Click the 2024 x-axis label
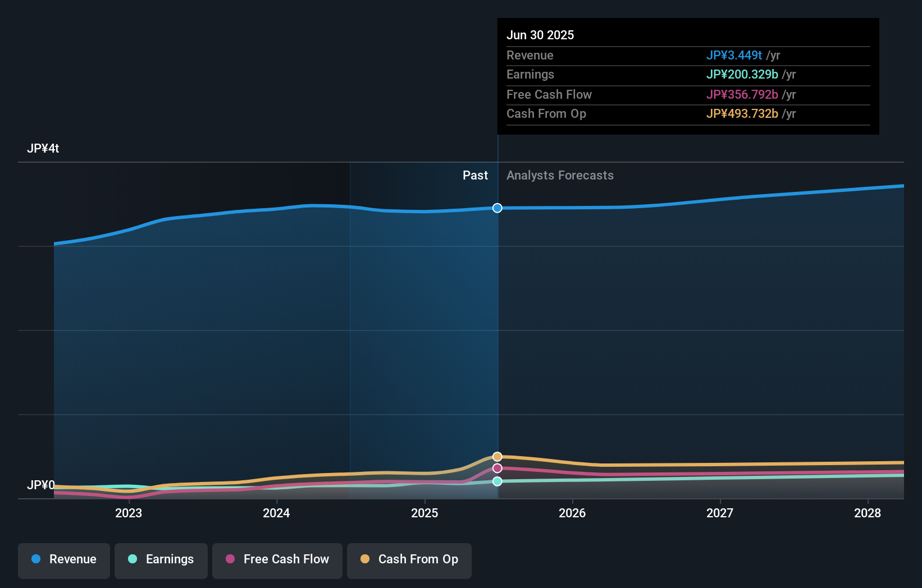This screenshot has height=588, width=922. pyautogui.click(x=276, y=513)
